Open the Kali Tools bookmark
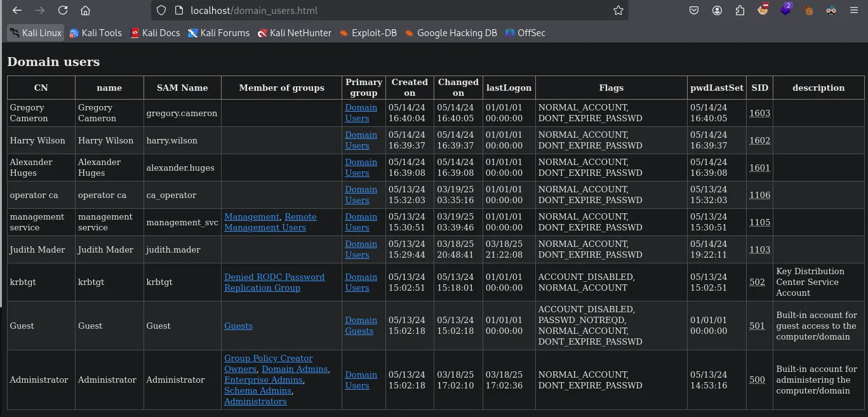 pyautogui.click(x=95, y=33)
